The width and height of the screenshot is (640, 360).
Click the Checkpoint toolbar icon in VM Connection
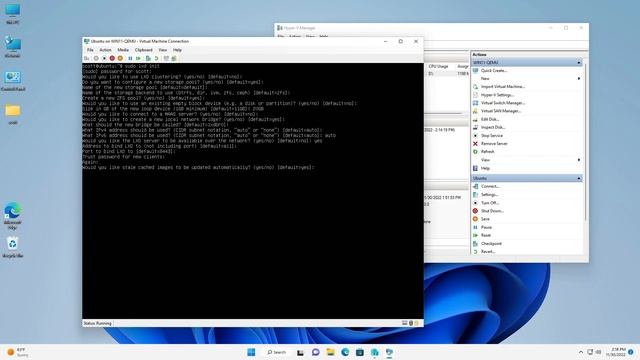[148, 58]
